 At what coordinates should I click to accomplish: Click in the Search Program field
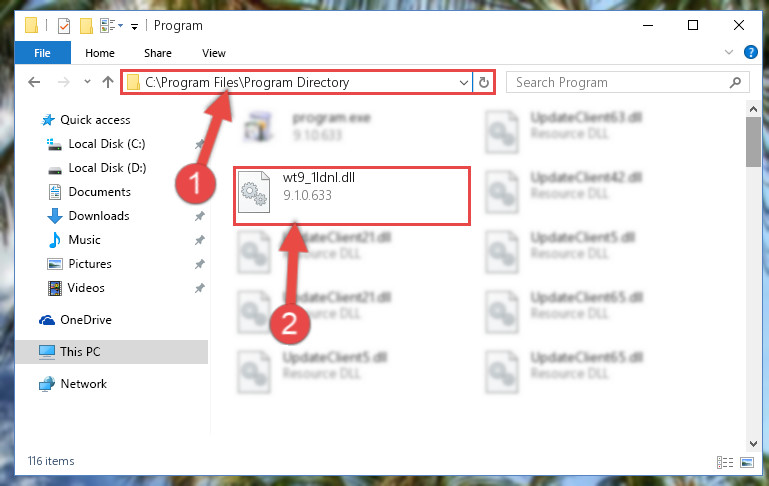pos(620,82)
